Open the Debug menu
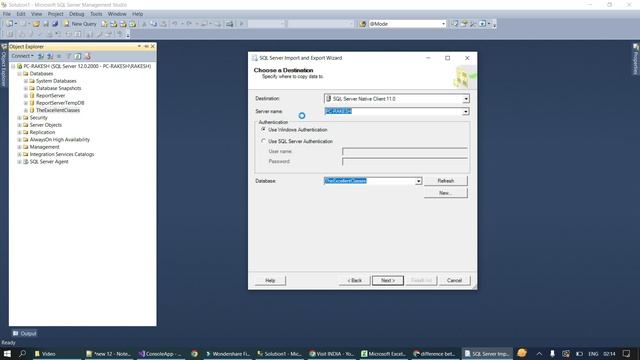This screenshot has height=360, width=640. pyautogui.click(x=76, y=14)
